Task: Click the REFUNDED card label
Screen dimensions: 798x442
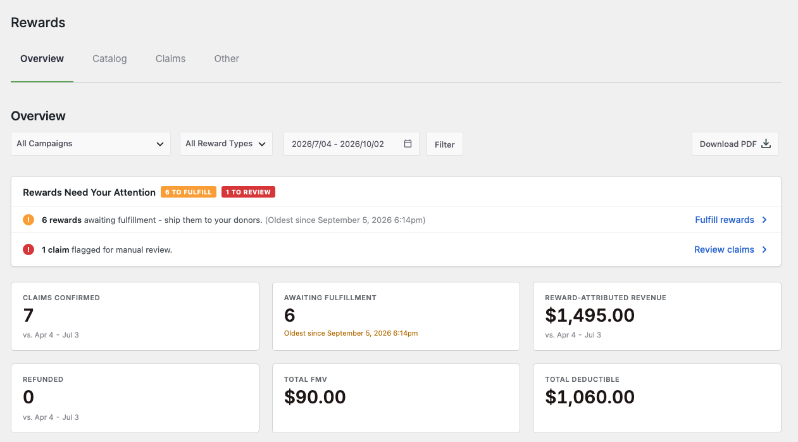Action: [x=43, y=379]
